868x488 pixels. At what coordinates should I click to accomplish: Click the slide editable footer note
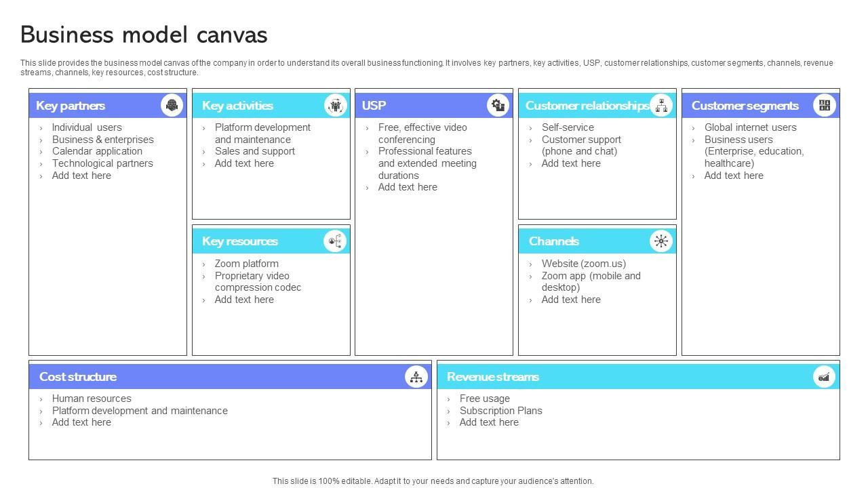pyautogui.click(x=433, y=481)
